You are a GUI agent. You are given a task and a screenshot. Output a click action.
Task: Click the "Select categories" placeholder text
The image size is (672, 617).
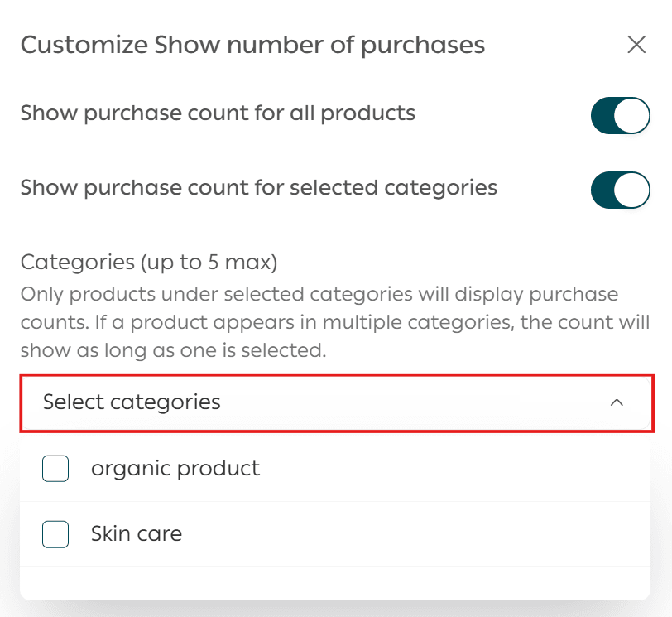click(132, 402)
